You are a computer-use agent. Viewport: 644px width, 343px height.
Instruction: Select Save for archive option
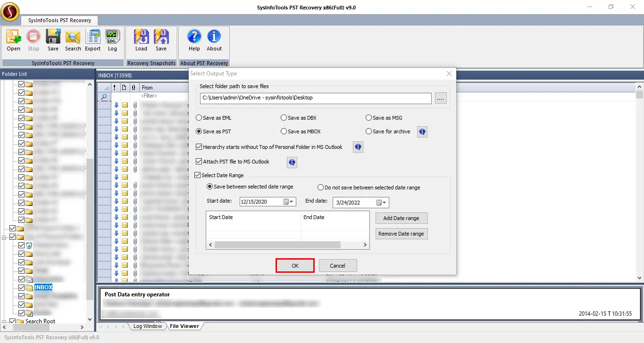[388, 131]
